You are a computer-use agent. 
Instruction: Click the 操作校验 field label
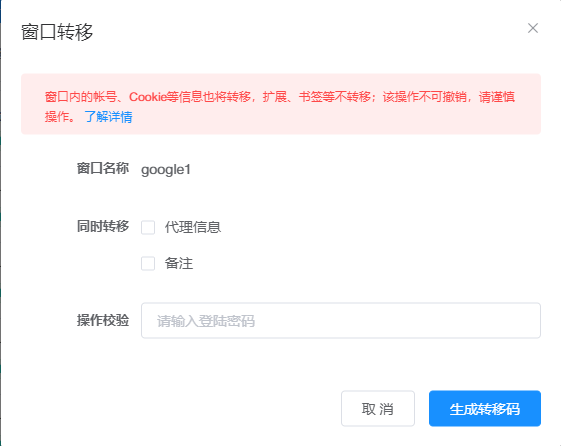(x=103, y=320)
